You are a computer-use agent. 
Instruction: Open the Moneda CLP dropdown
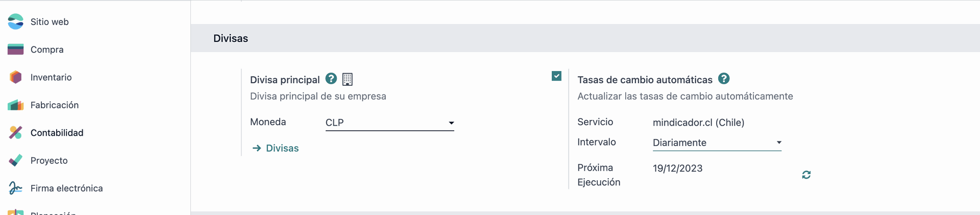(x=390, y=123)
